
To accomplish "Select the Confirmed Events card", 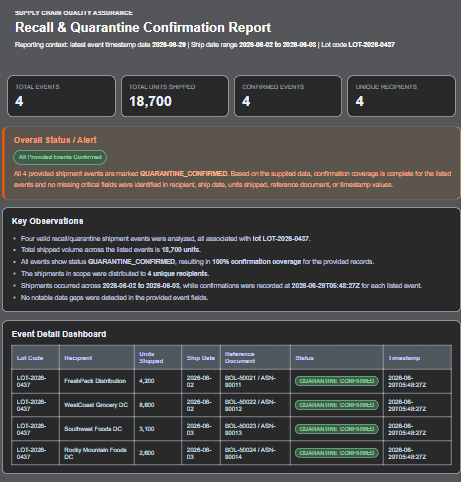I will 288,96.
